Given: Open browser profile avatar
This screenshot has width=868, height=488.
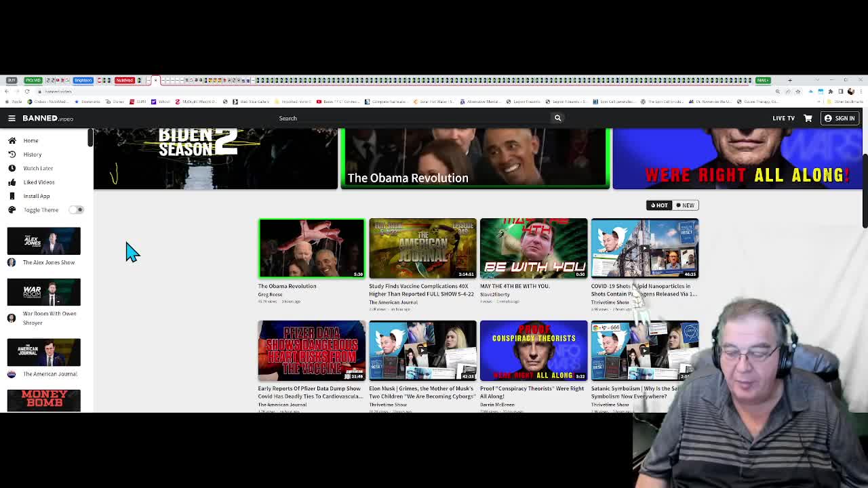Looking at the screenshot, I should pyautogui.click(x=851, y=91).
